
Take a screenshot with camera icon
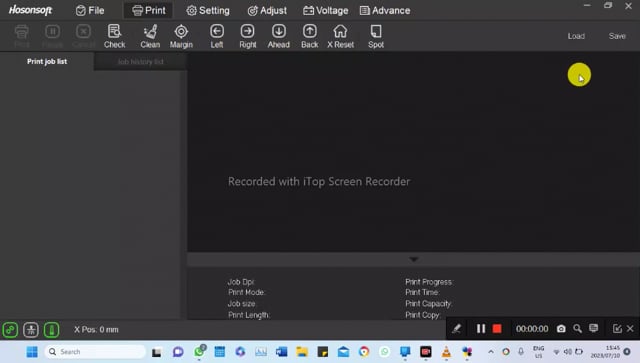pos(561,329)
